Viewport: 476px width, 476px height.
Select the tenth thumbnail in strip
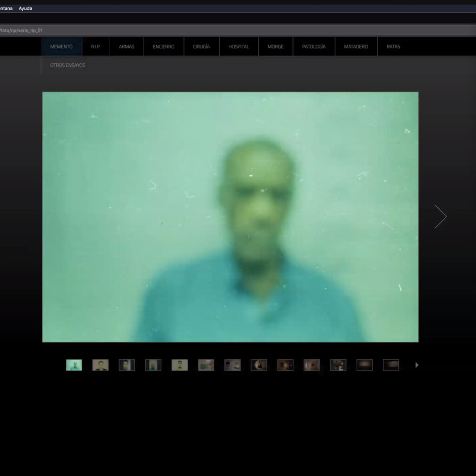pyautogui.click(x=312, y=365)
